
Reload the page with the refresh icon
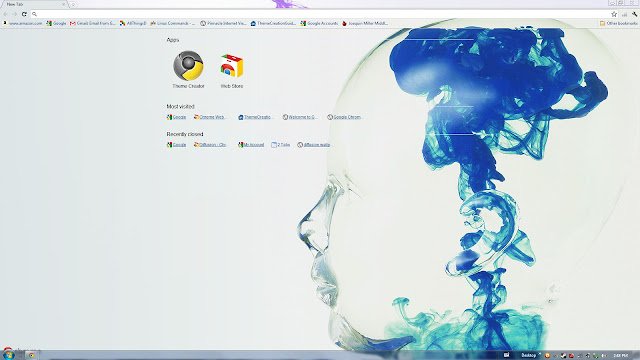click(x=24, y=14)
